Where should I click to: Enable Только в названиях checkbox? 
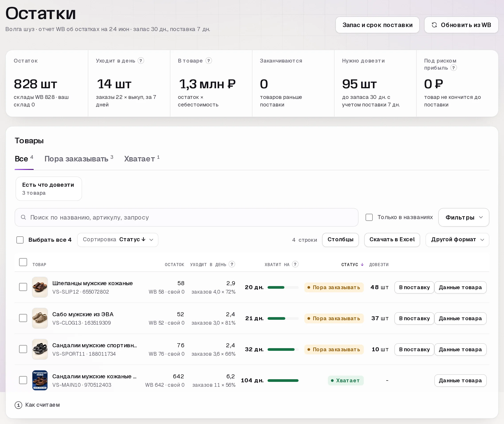pyautogui.click(x=369, y=217)
